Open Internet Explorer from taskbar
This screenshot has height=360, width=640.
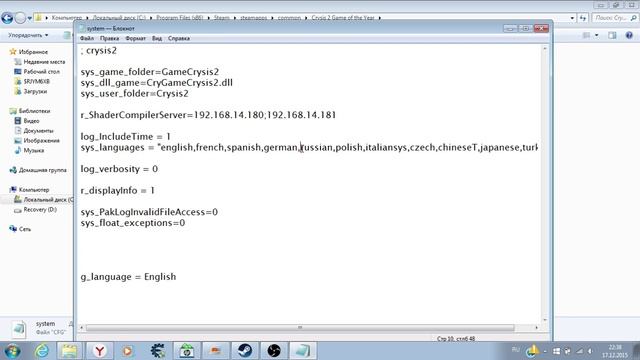[42, 351]
